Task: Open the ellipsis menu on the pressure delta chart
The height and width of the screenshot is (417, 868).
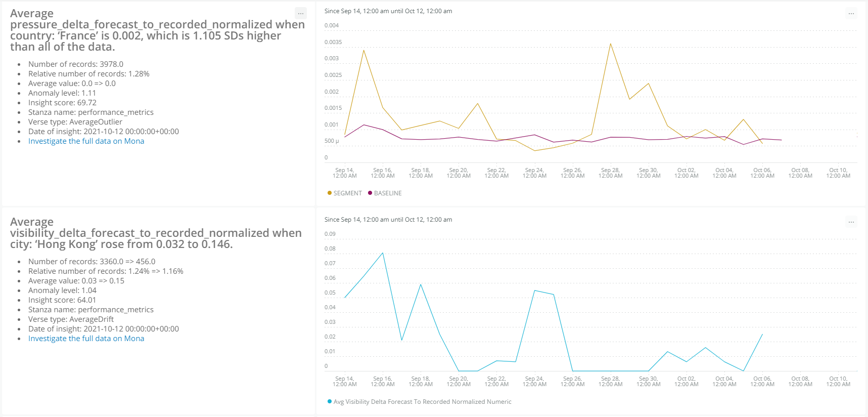Action: point(851,13)
